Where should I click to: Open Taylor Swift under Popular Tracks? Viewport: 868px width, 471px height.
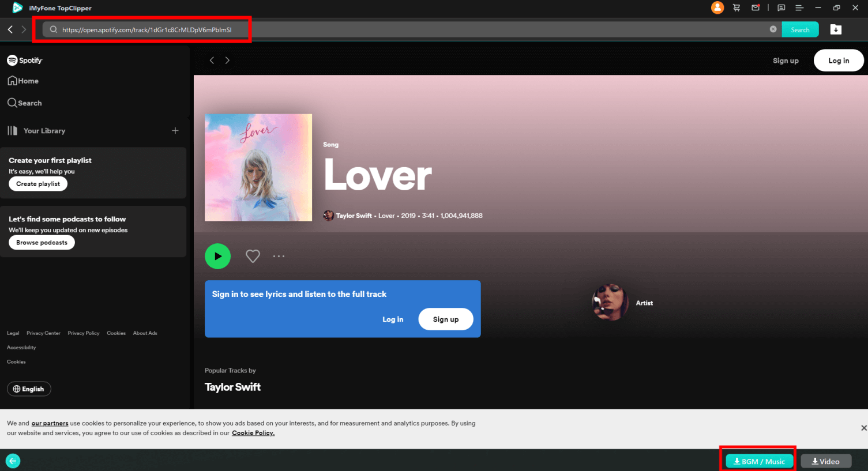click(232, 387)
